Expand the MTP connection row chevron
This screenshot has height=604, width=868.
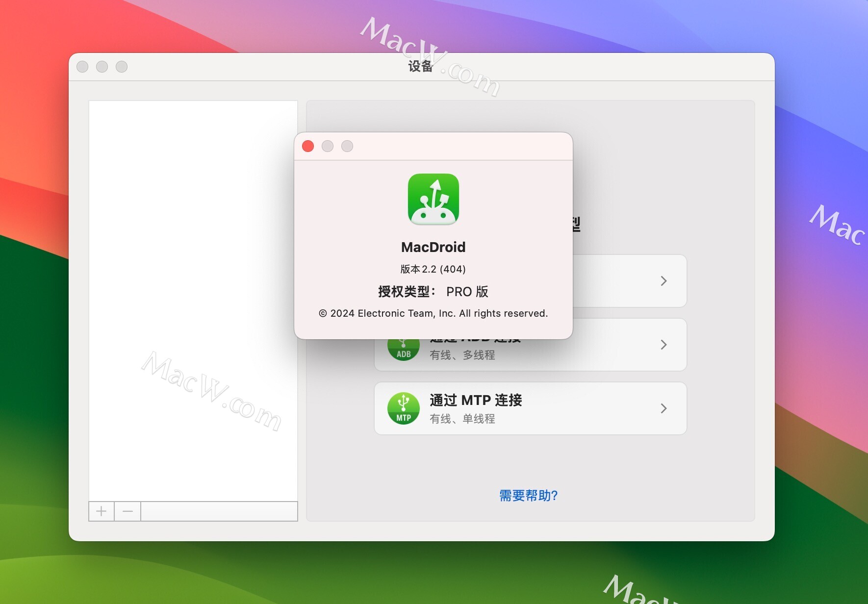pos(664,408)
